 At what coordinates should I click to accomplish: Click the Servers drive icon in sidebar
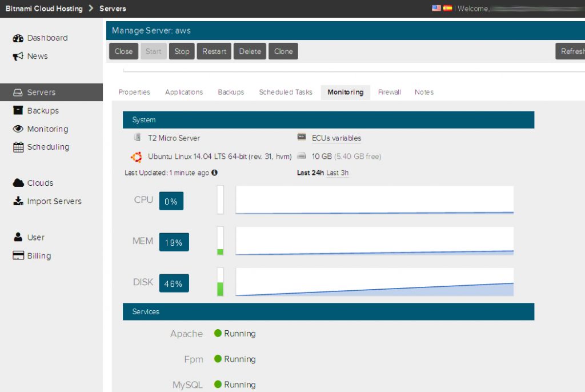[x=18, y=93]
